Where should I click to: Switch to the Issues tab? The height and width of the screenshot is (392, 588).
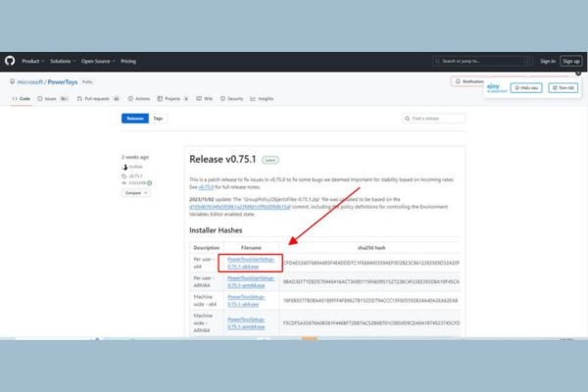[x=53, y=99]
